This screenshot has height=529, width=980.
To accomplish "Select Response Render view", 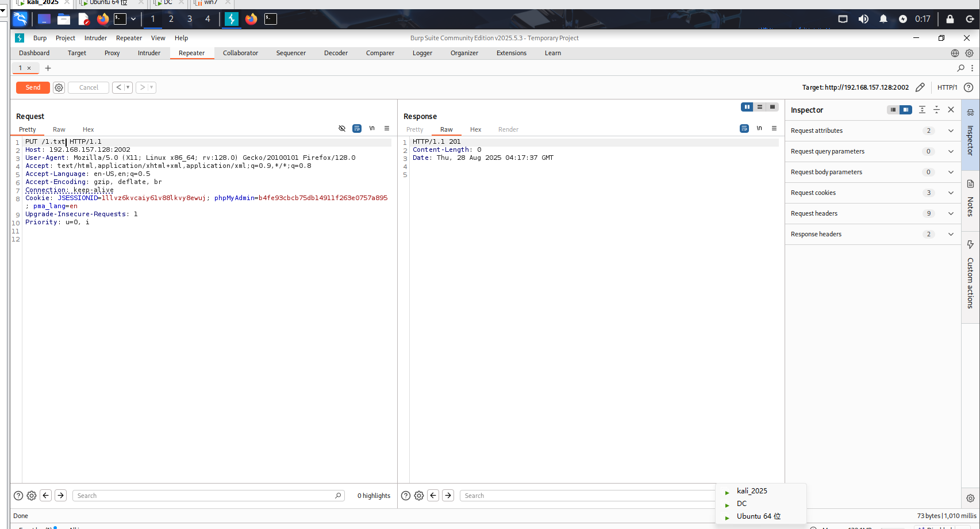I will click(x=508, y=129).
